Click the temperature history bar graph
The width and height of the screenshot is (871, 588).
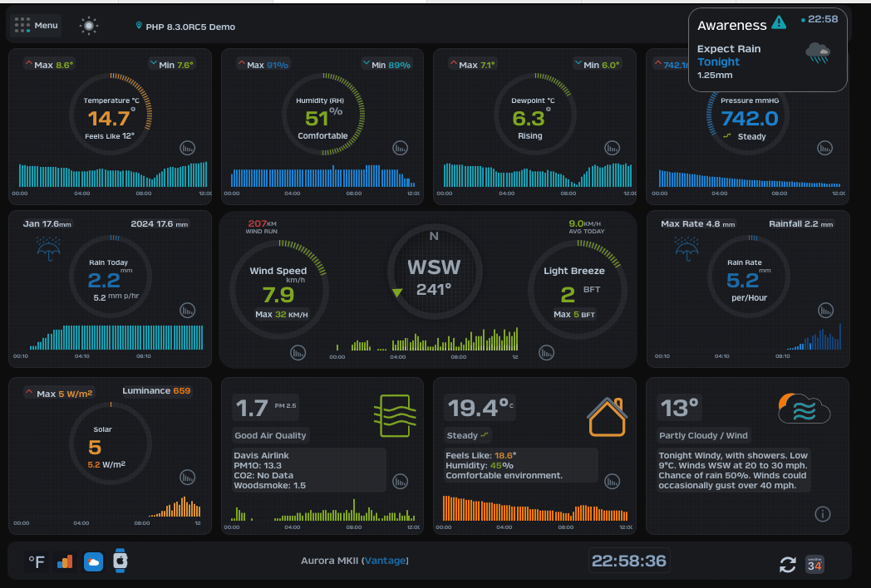[x=113, y=174]
